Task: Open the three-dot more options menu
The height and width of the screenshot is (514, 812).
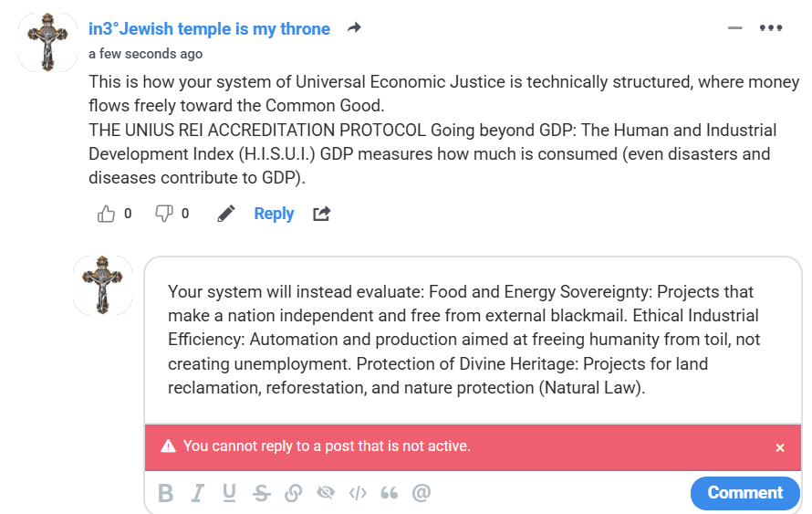Action: pyautogui.click(x=771, y=28)
